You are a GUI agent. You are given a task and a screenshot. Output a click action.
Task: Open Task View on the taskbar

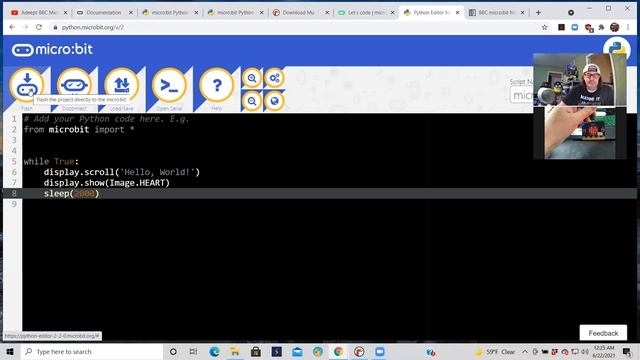(193, 351)
